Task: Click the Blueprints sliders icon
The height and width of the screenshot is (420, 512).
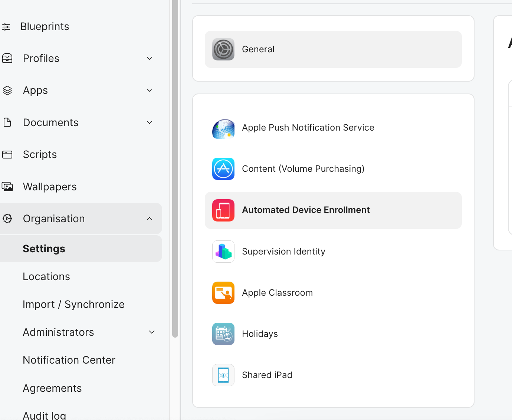Action: (x=6, y=27)
